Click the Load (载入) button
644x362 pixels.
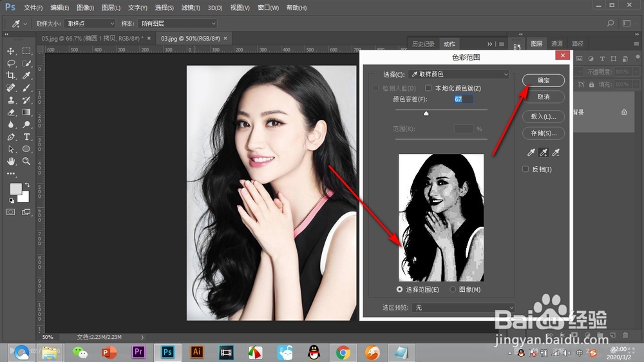tap(544, 117)
